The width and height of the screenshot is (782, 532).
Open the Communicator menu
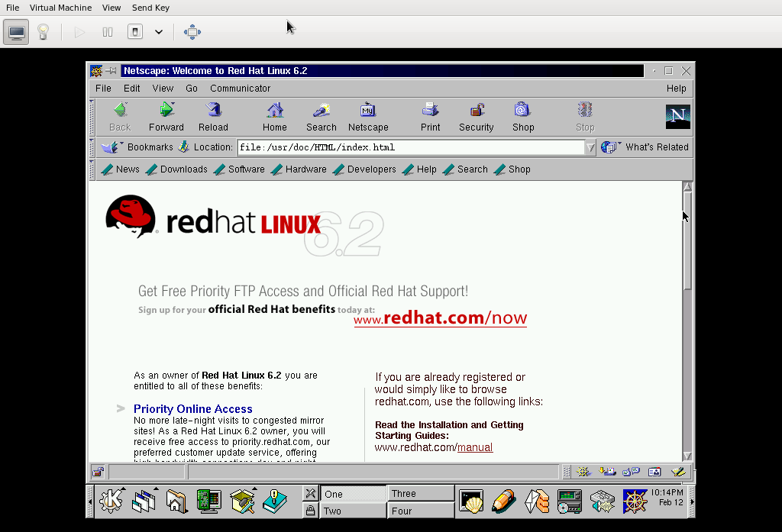point(240,89)
